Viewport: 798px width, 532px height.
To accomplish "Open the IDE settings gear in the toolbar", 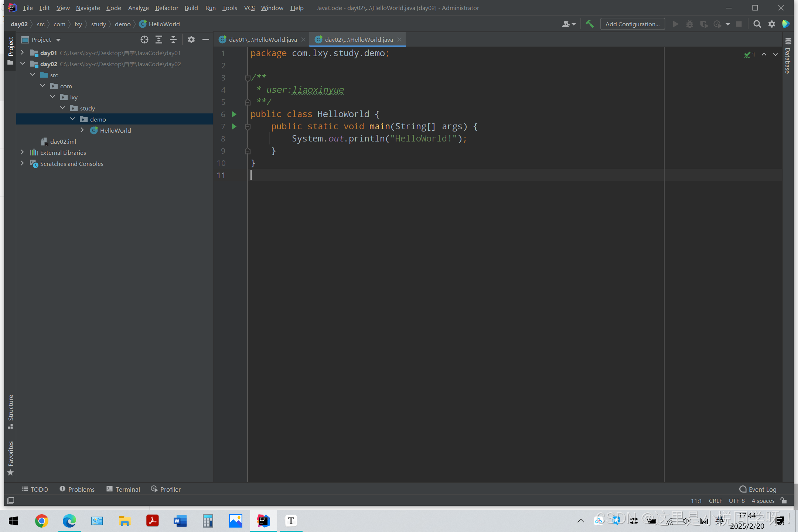I will pyautogui.click(x=772, y=24).
